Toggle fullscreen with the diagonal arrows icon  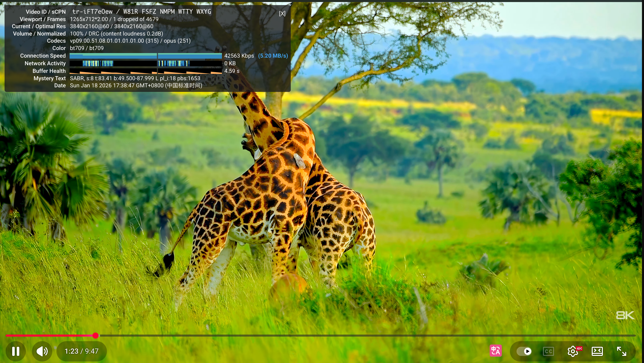tap(621, 351)
